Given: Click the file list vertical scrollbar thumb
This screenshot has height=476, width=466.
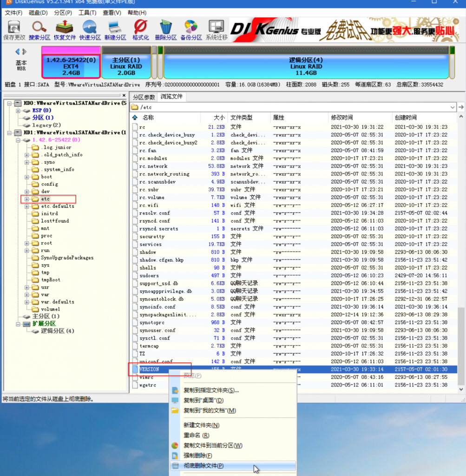Looking at the screenshot, I should 461,346.
